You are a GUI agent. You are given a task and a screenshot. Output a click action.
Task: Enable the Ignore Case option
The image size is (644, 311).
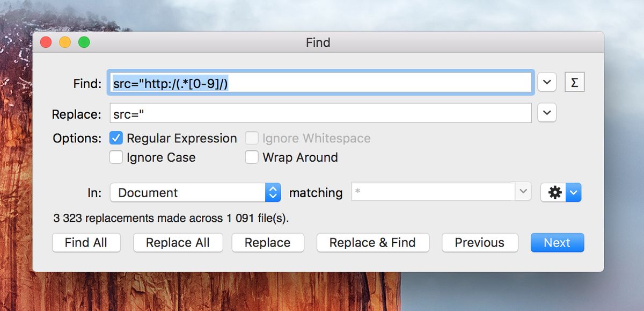pyautogui.click(x=116, y=157)
